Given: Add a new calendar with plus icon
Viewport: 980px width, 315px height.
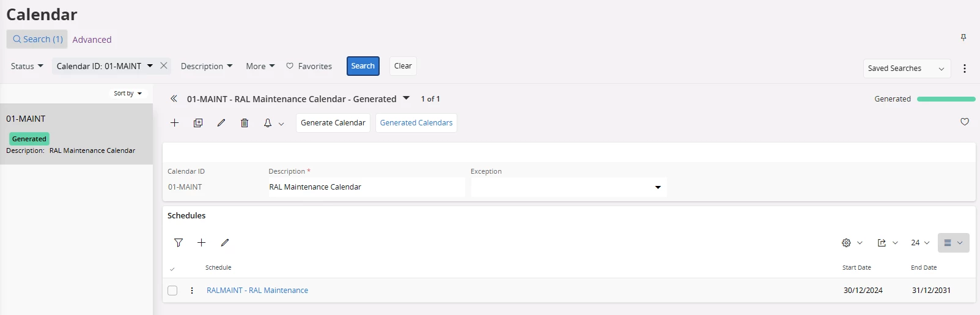Looking at the screenshot, I should [175, 123].
